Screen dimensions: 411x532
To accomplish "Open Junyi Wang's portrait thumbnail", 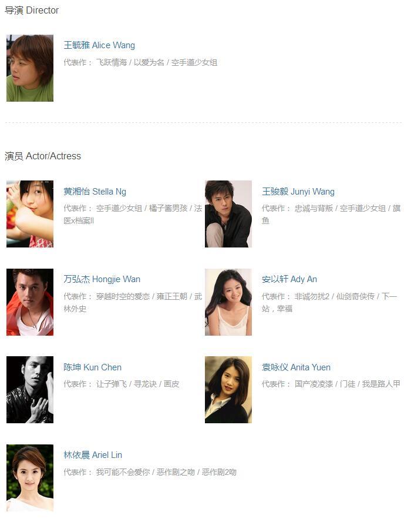I will pos(228,214).
